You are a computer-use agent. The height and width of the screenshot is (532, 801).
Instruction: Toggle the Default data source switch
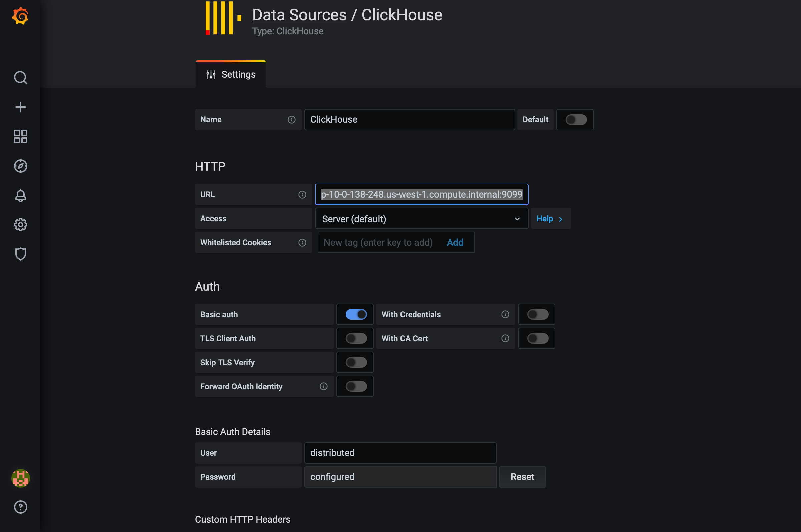coord(576,120)
